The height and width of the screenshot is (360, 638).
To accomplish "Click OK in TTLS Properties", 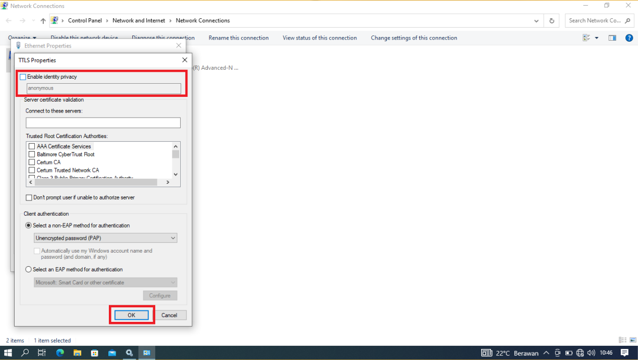I will tap(131, 315).
